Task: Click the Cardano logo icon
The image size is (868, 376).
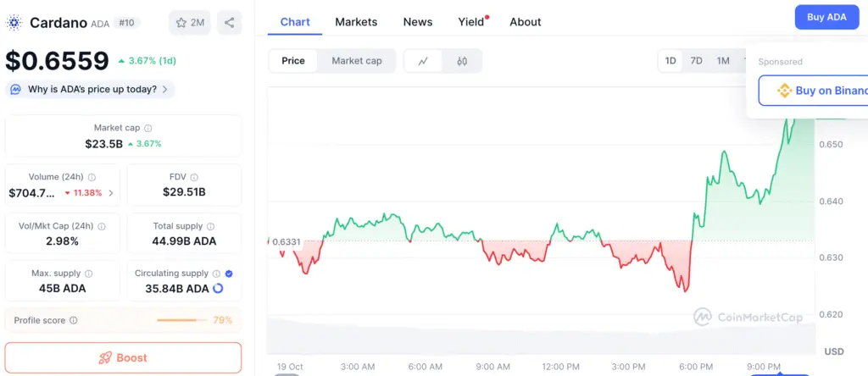Action: pyautogui.click(x=14, y=23)
